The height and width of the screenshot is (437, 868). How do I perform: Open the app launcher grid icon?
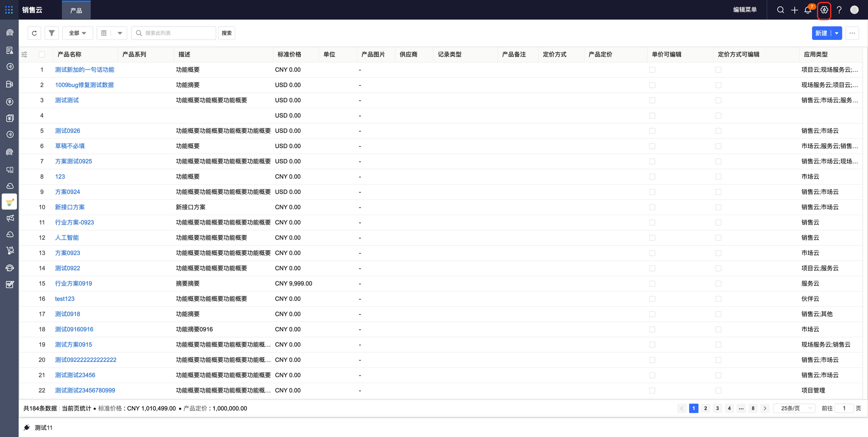[x=9, y=10]
